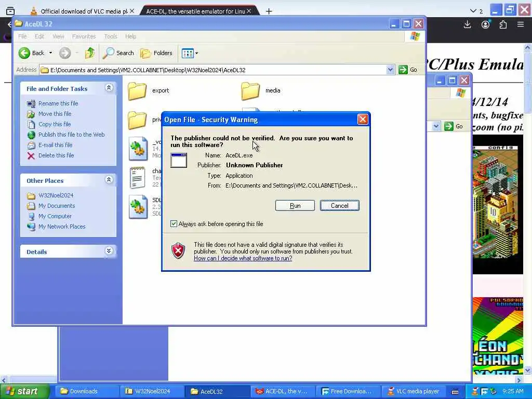
Task: Switch to W32Noel2024 taskbar button
Action: [x=152, y=391]
